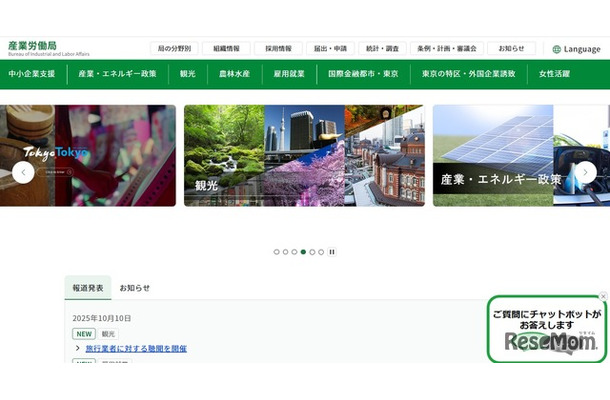Select the 報道発表 tab
This screenshot has width=610, height=400.
pyautogui.click(x=88, y=288)
